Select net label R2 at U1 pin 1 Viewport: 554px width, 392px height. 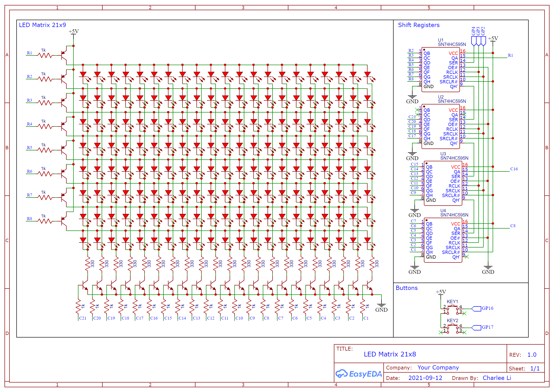coord(411,51)
